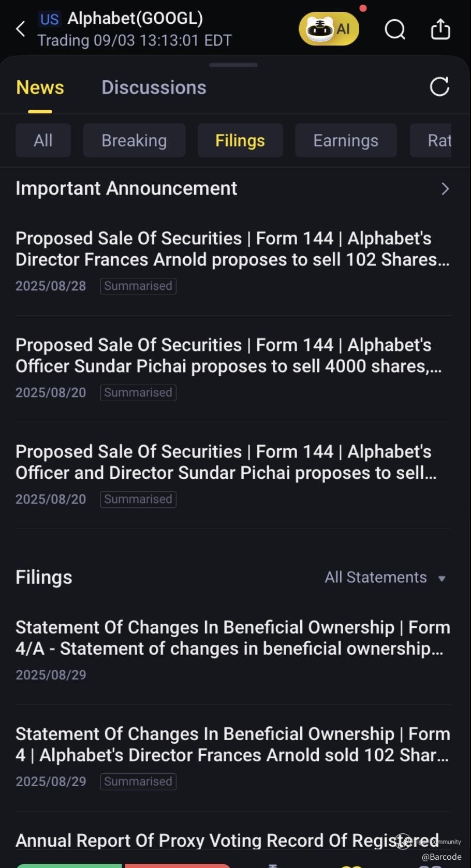Open the AI assistant icon

click(x=329, y=29)
